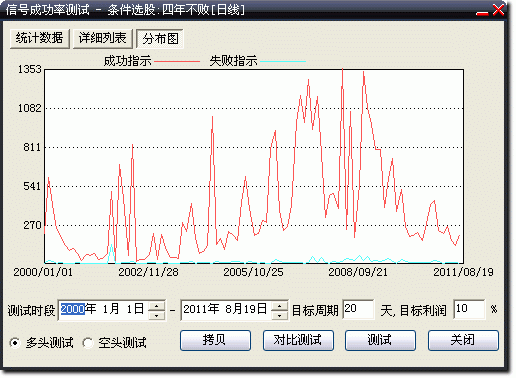Click the 270 y-axis value
Image resolution: width=516 pixels, height=378 pixels.
(x=32, y=225)
